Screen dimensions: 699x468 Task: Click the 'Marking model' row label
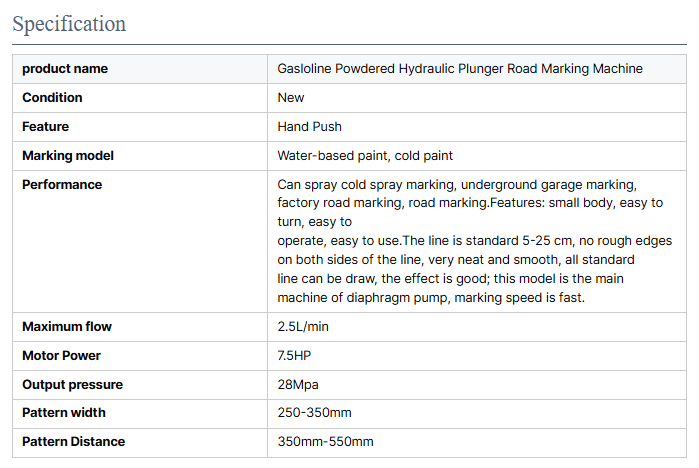pos(68,156)
